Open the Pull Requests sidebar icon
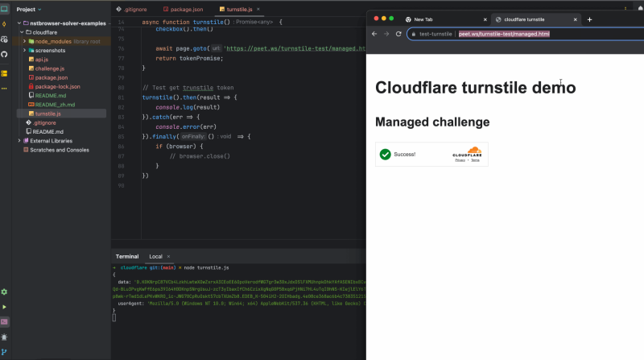644x360 pixels. point(4,39)
